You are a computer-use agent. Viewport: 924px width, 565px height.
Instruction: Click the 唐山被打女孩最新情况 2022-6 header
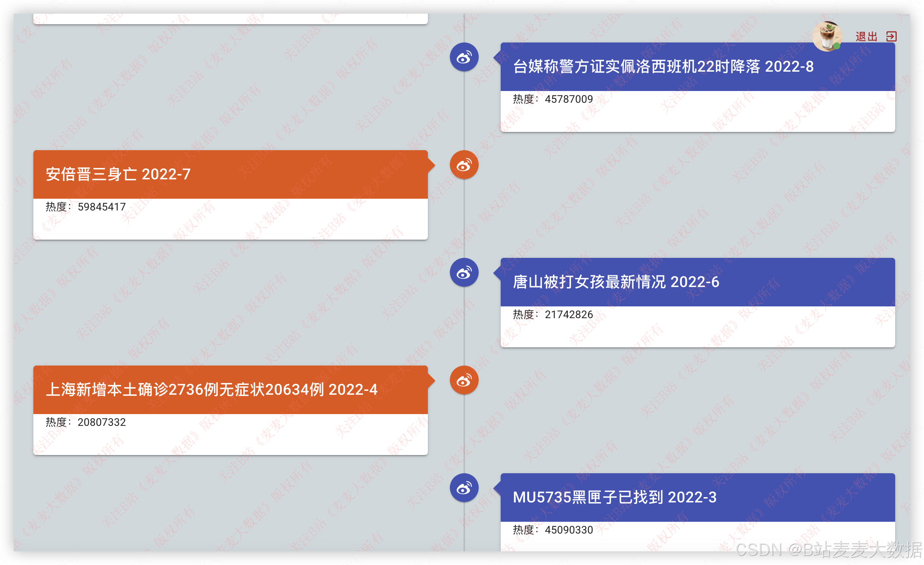[x=616, y=282]
